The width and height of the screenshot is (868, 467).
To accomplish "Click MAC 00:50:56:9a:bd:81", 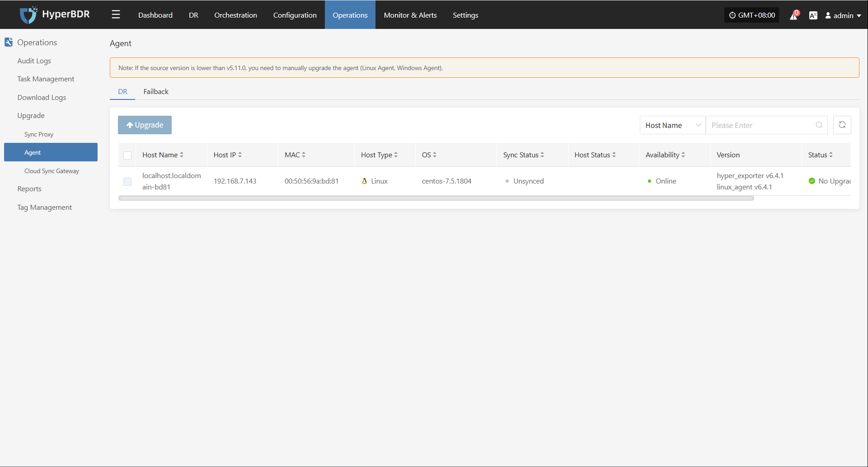I will coord(311,181).
